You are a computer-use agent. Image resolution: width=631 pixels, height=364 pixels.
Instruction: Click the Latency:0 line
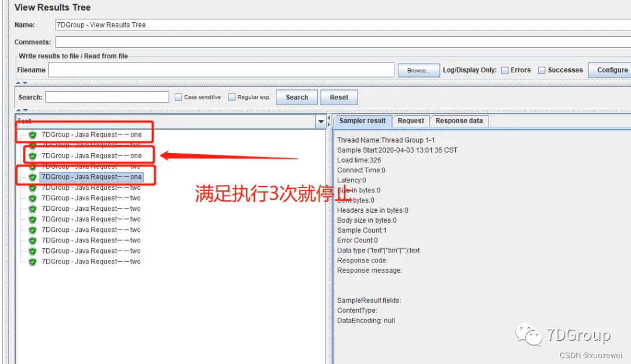point(351,180)
